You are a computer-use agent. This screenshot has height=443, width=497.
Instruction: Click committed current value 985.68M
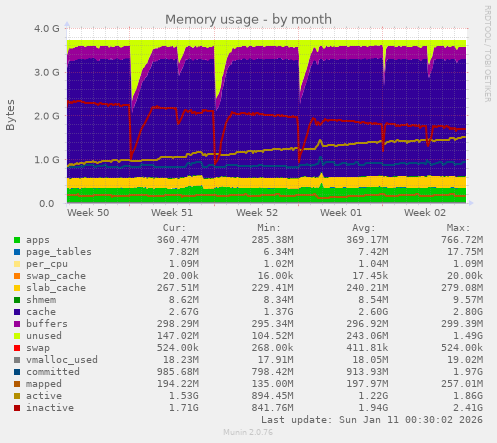(x=178, y=372)
